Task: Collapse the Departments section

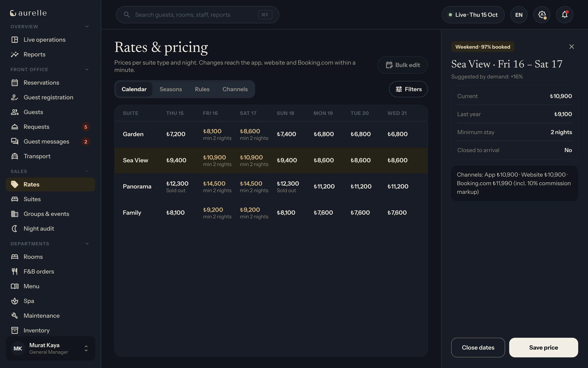Action: (x=87, y=244)
